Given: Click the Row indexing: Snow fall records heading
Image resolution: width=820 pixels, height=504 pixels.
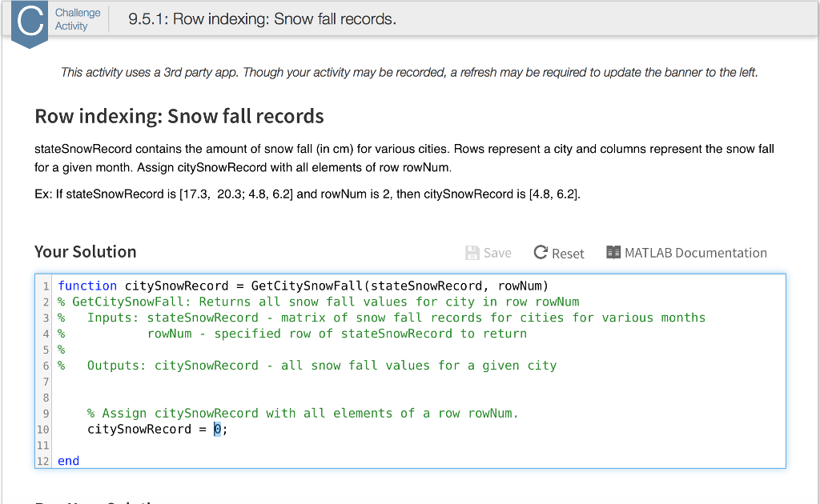Looking at the screenshot, I should (x=178, y=116).
